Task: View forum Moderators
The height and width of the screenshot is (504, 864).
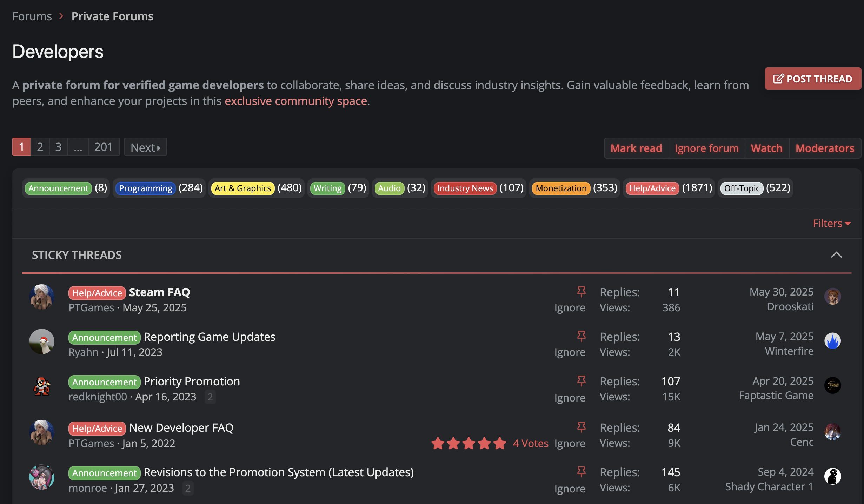Action: coord(825,148)
